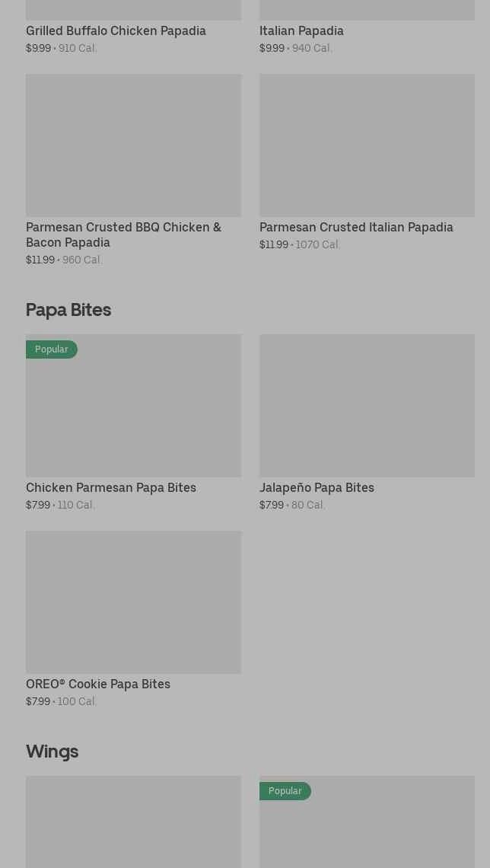Click the Jalapeño Papa Bites title
This screenshot has width=490, height=868.
point(317,488)
